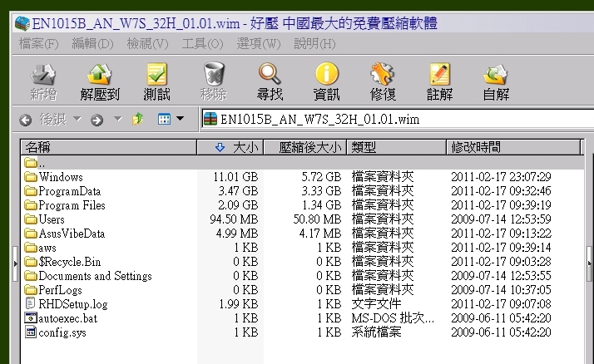The image size is (594, 364).
Task: Sort by the 壓縮後大小 column header
Action: pyautogui.click(x=305, y=147)
